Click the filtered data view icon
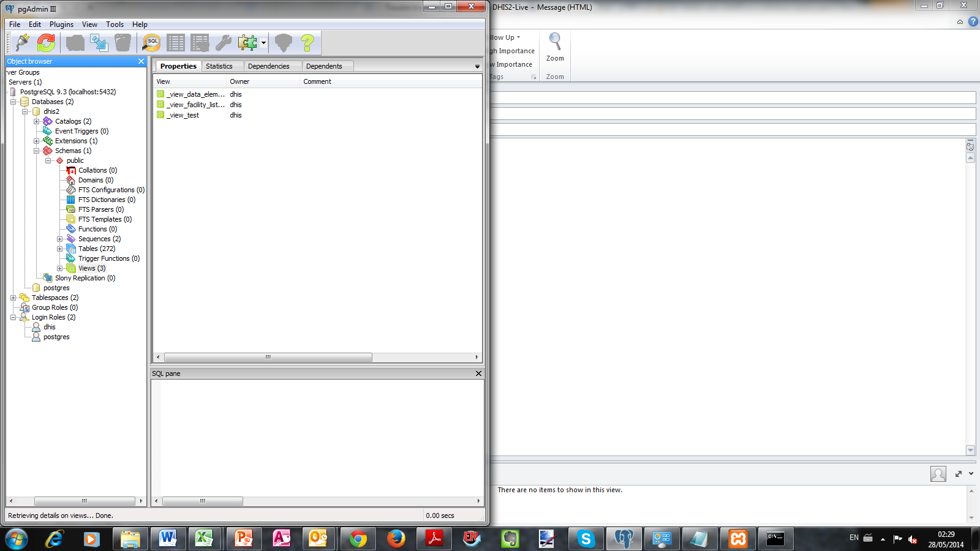 [200, 43]
